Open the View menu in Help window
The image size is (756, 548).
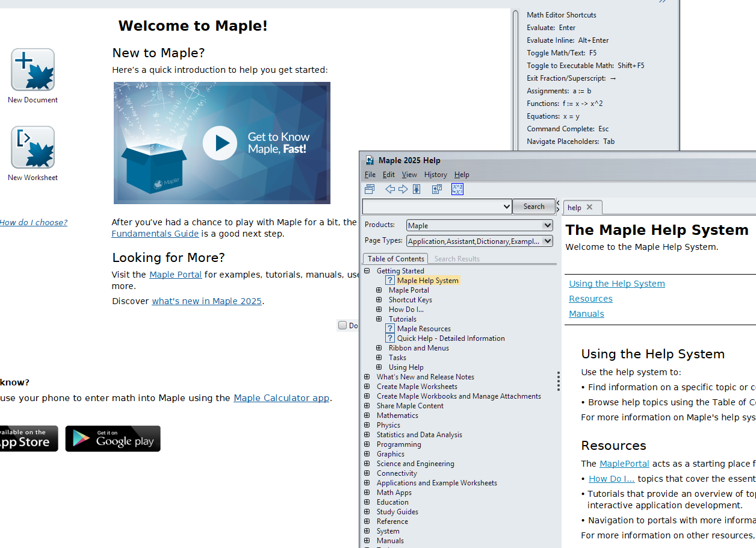coord(409,175)
